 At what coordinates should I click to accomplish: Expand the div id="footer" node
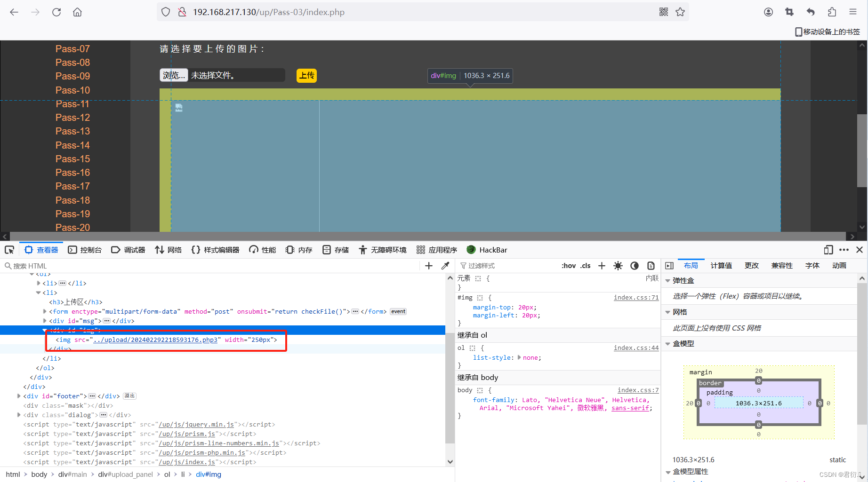tap(19, 396)
